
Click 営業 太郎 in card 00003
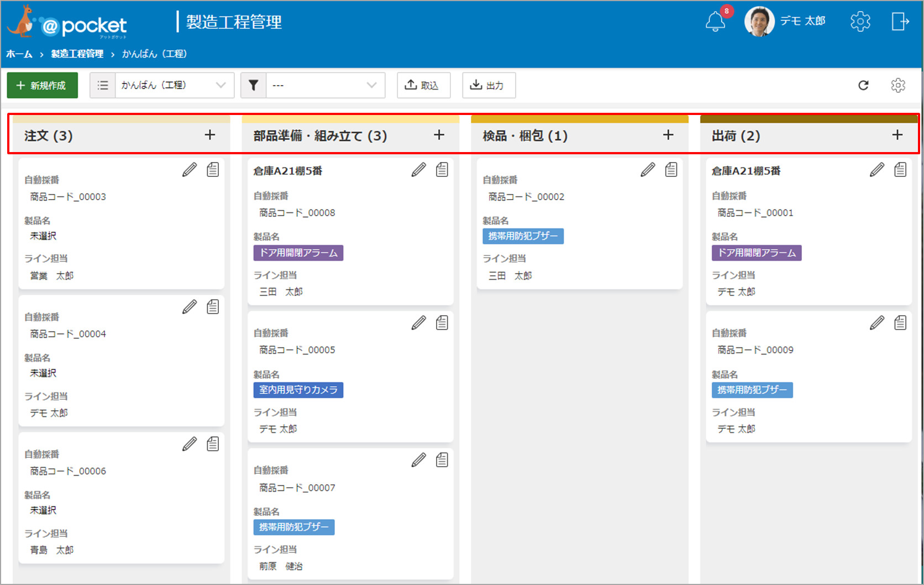(51, 275)
